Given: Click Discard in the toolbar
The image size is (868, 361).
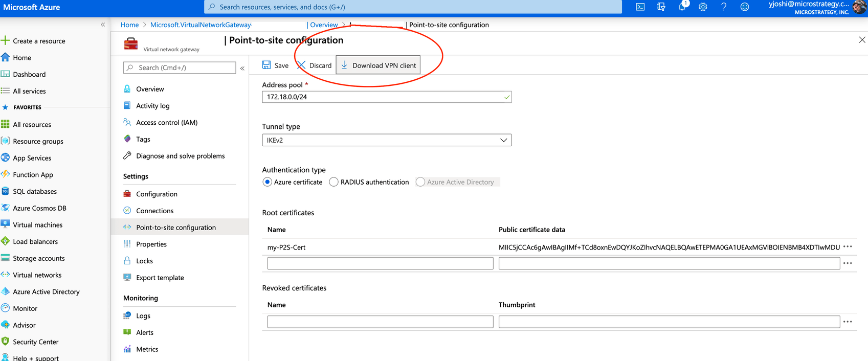Looking at the screenshot, I should point(315,65).
